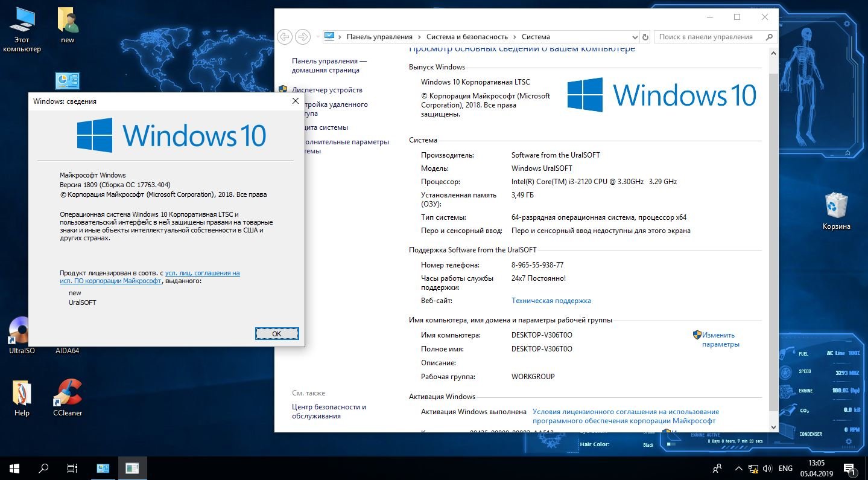Expand chevron after Система и безопасность breadcrumb
The width and height of the screenshot is (868, 480).
(x=515, y=37)
